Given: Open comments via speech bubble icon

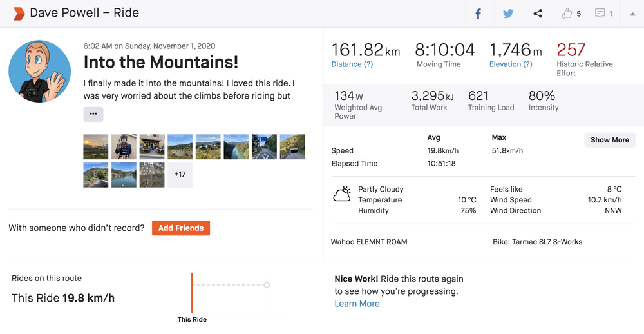Looking at the screenshot, I should point(600,14).
